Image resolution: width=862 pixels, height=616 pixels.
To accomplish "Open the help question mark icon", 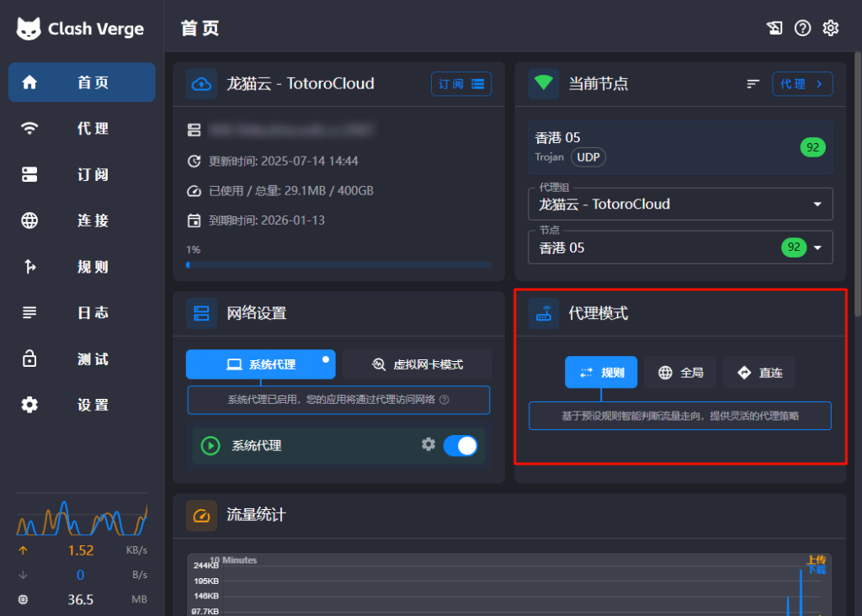I will [802, 28].
